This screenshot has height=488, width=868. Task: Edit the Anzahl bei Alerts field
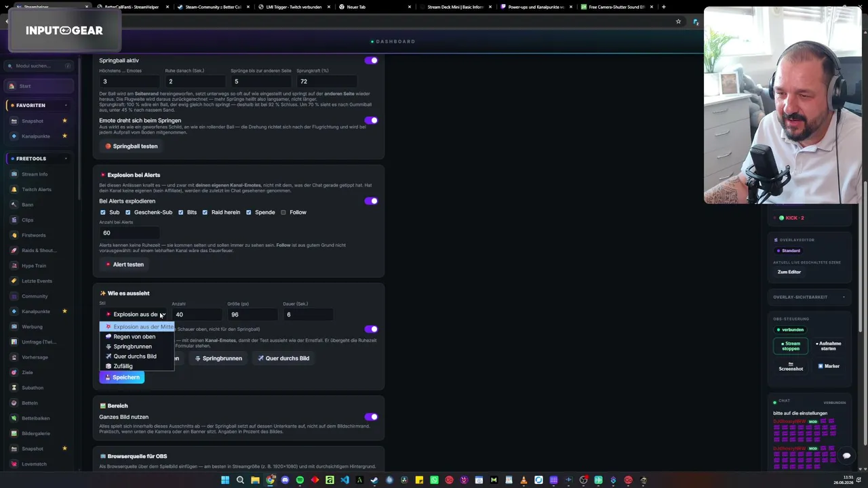click(129, 233)
